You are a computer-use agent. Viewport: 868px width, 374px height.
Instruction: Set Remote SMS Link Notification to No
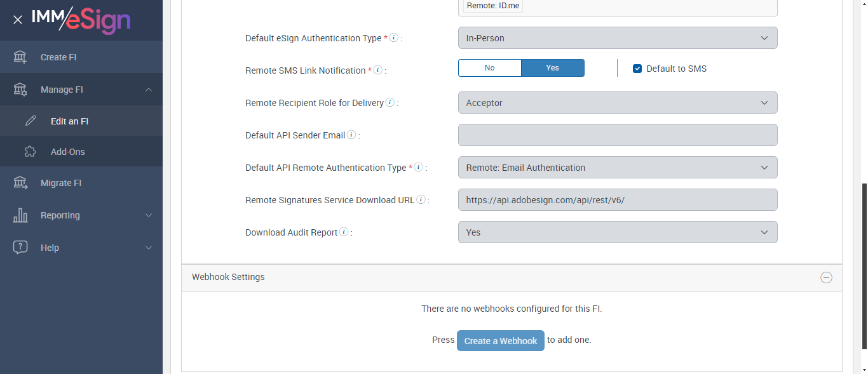click(489, 68)
